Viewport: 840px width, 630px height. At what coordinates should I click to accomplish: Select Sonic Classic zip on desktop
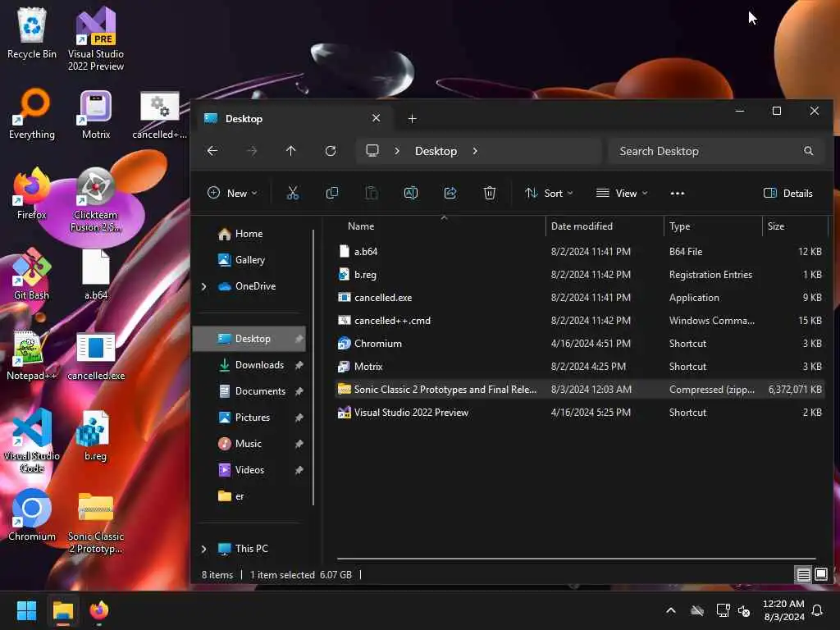(96, 523)
